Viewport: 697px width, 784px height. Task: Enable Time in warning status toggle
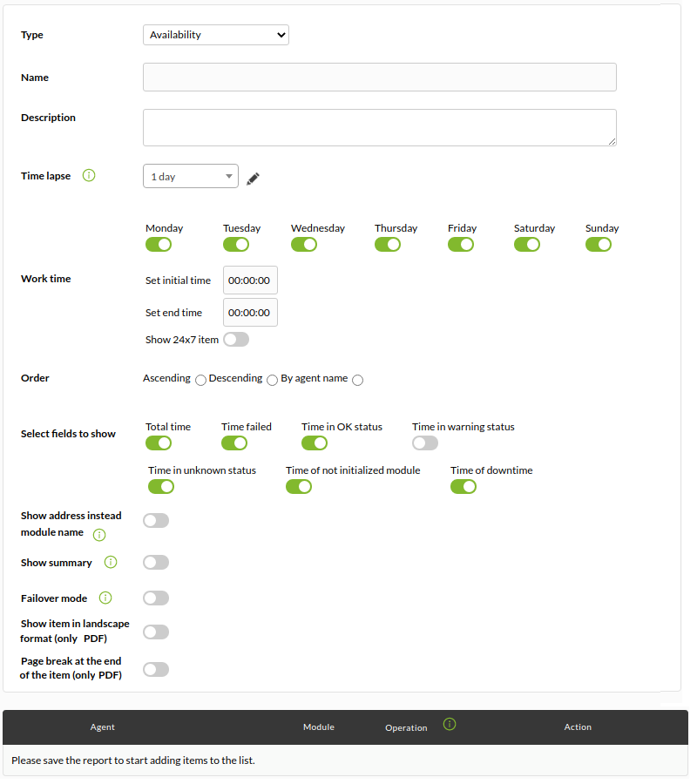[425, 443]
